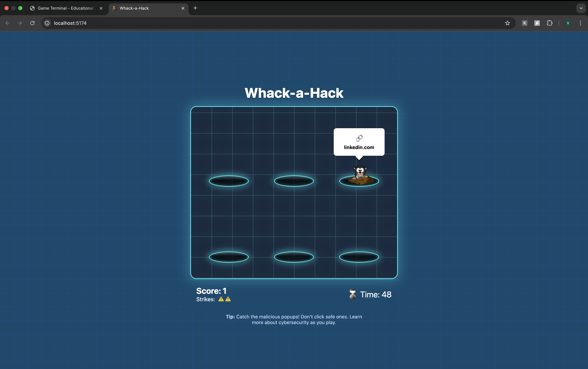
Task: Close the Whack-a-Hack tab
Action: coord(183,8)
